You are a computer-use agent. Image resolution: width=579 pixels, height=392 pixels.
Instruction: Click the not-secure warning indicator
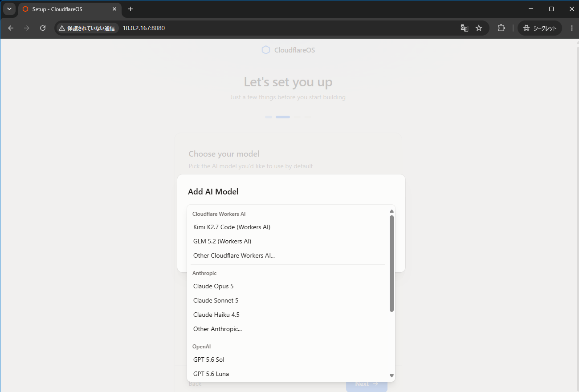coord(87,28)
